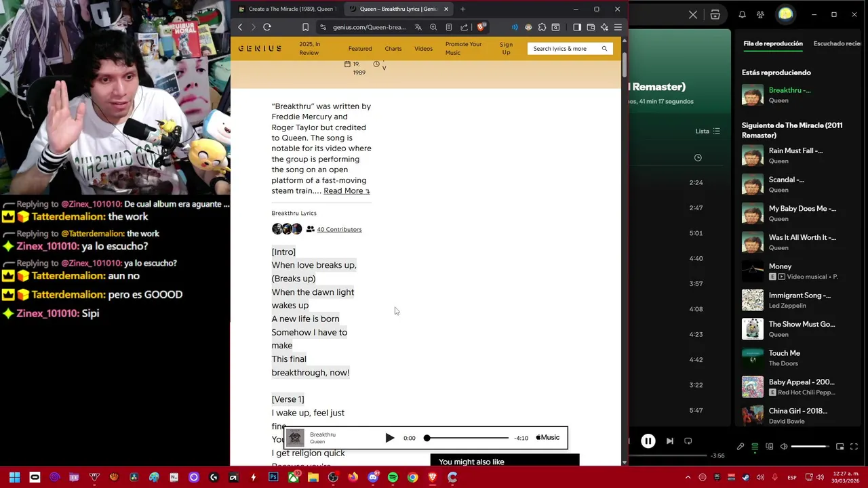The image size is (868, 488).
Task: Mute Spotify with the volume icon
Action: click(784, 447)
